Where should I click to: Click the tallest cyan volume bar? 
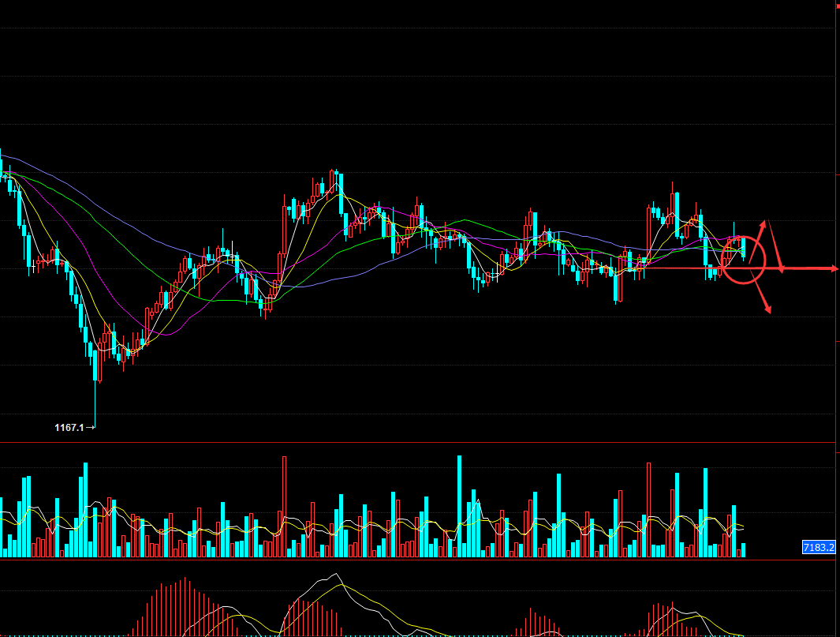pyautogui.click(x=458, y=505)
